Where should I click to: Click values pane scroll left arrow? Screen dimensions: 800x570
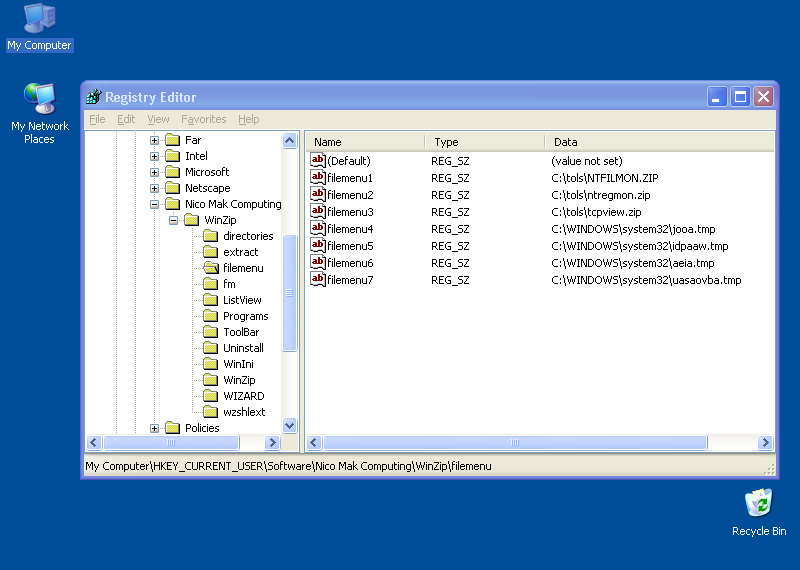314,442
